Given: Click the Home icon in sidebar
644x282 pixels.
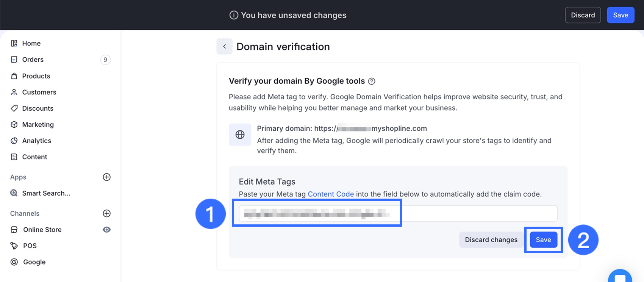Looking at the screenshot, I should point(14,43).
